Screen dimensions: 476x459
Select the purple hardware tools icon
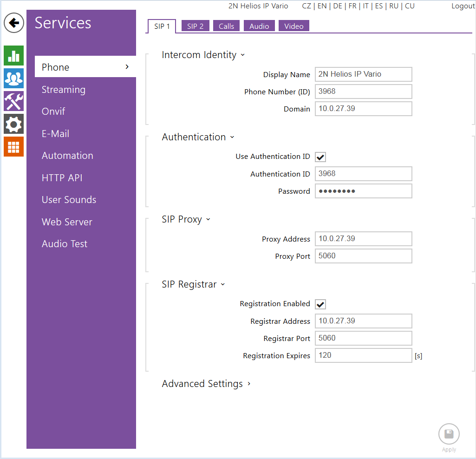pyautogui.click(x=14, y=101)
